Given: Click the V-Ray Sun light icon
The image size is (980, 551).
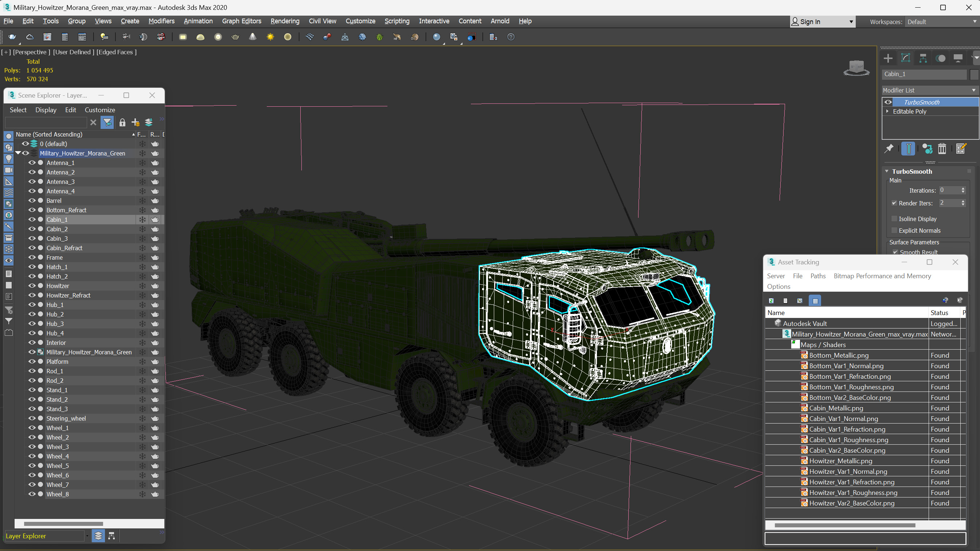Looking at the screenshot, I should (x=270, y=37).
